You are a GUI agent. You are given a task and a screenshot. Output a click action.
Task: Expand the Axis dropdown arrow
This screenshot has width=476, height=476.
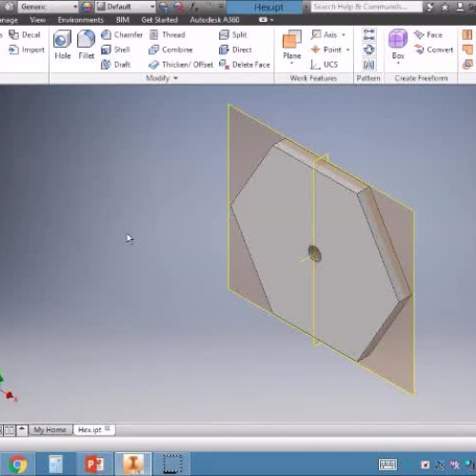click(344, 34)
